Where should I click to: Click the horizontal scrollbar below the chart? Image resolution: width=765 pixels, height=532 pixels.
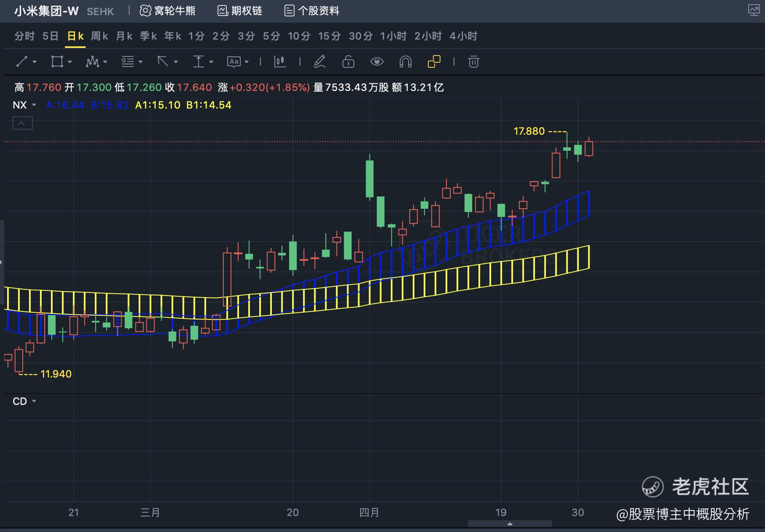pyautogui.click(x=511, y=524)
